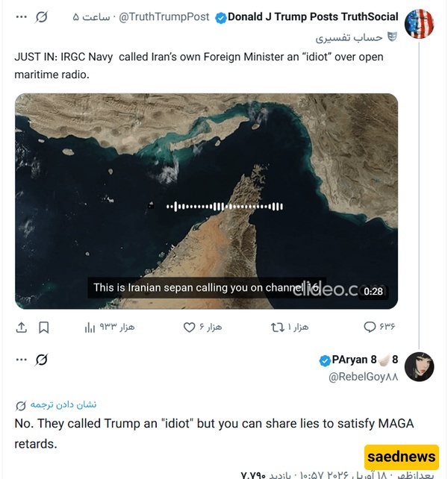Open view analytics bar-chart icon
This screenshot has width=448, height=479.
click(90, 328)
